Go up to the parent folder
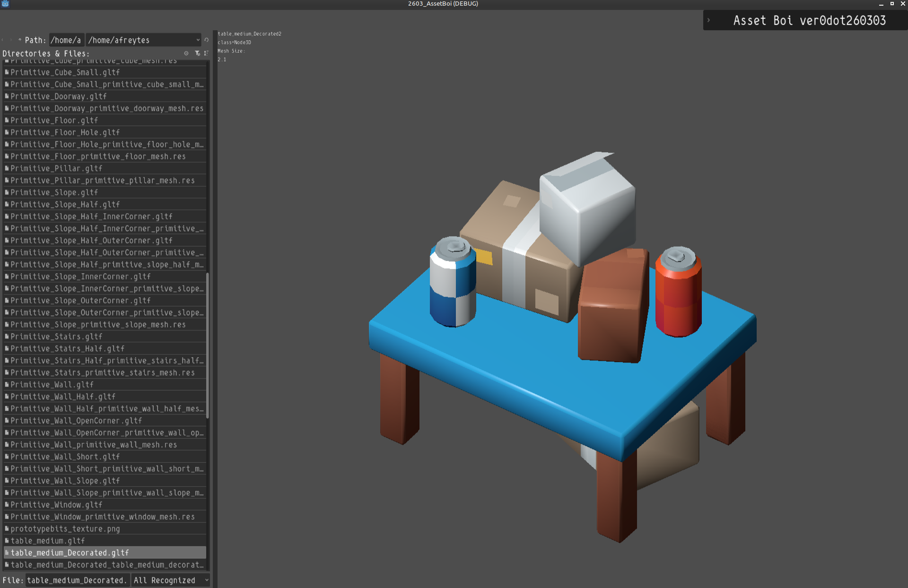The width and height of the screenshot is (908, 588). (19, 40)
